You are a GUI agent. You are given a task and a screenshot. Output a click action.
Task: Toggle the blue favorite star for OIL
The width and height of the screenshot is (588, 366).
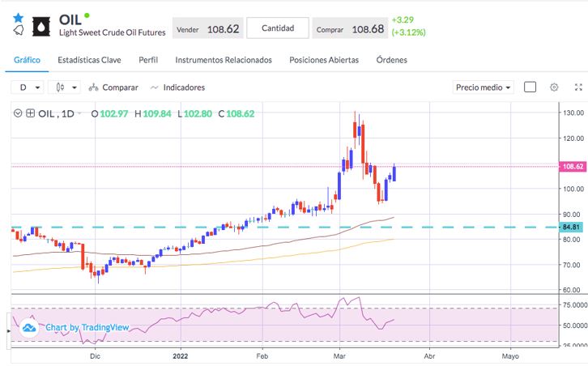(18, 18)
